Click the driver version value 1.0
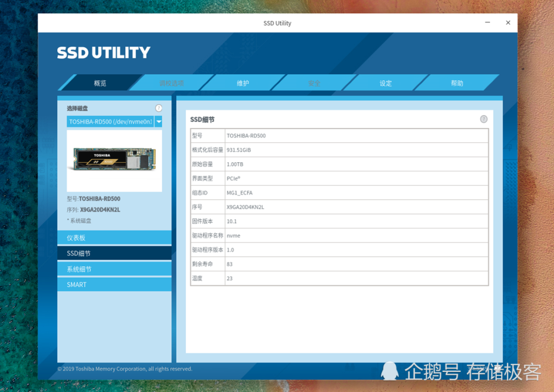This screenshot has height=392, width=554. [x=230, y=250]
